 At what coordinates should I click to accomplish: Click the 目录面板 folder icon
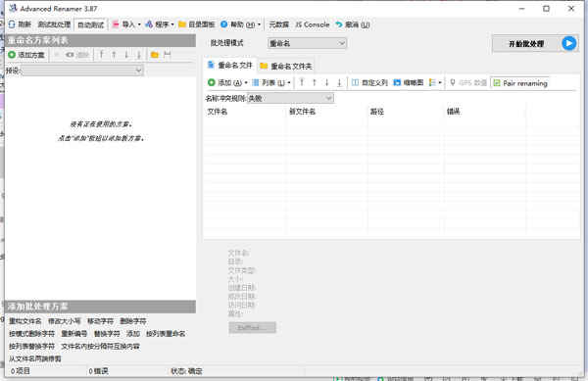click(182, 24)
